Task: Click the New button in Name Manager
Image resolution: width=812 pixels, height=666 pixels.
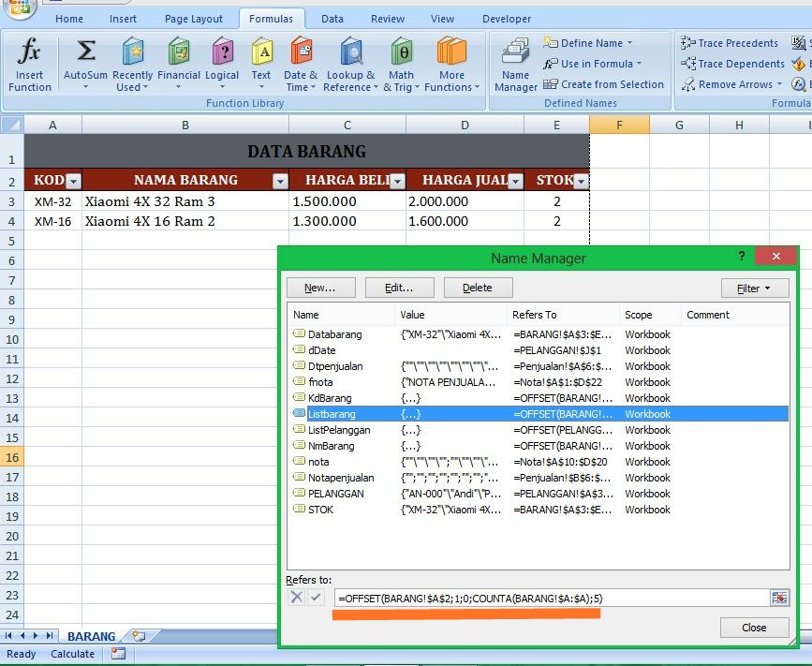Action: pyautogui.click(x=320, y=287)
